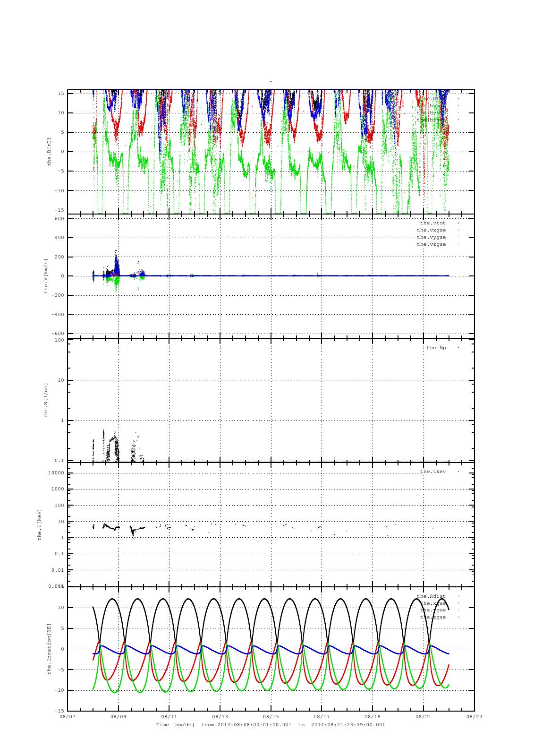Click the '1000' temperature tick label

[58, 489]
